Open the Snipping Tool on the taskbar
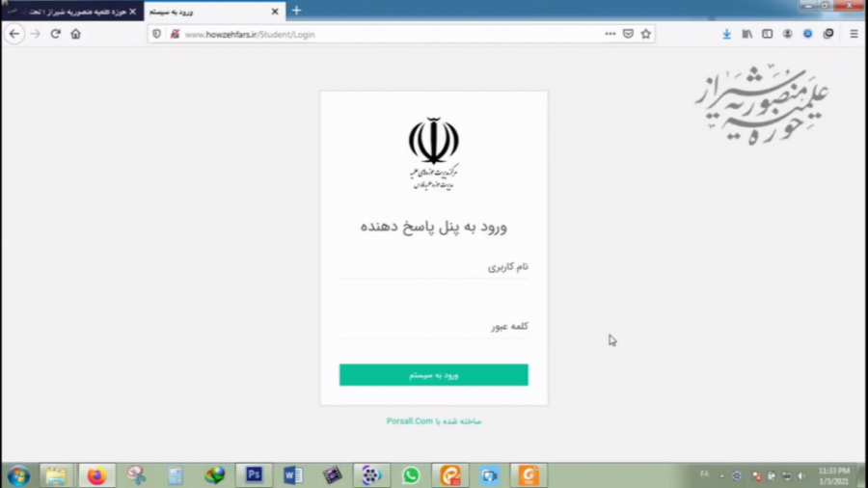Viewport: 868px width, 488px height. pyautogui.click(x=136, y=475)
